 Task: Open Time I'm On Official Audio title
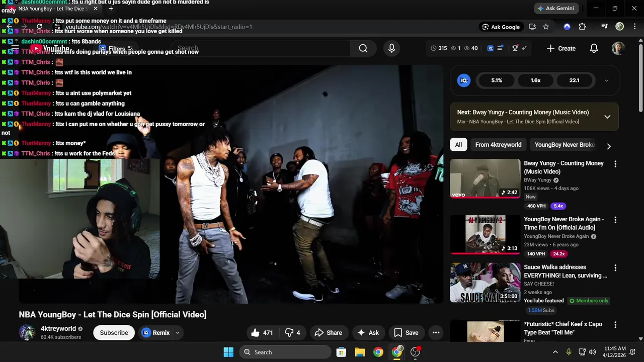[x=563, y=223]
